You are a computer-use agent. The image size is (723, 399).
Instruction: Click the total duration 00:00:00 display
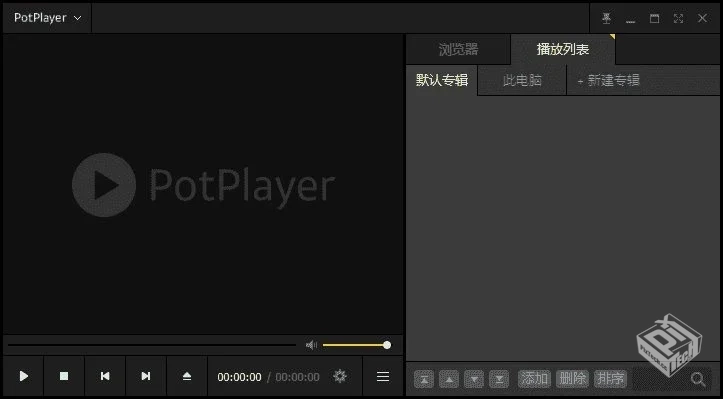tap(297, 377)
